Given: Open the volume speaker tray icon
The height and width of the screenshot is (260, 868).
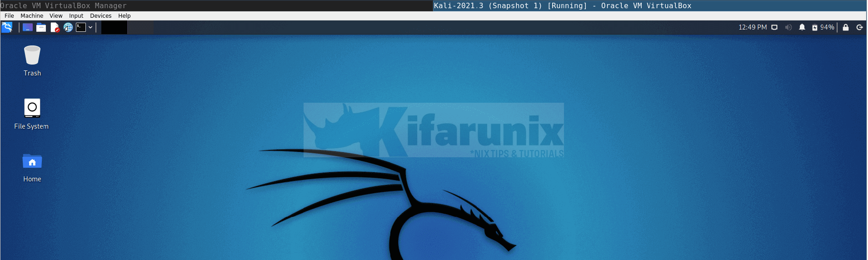Looking at the screenshot, I should [788, 27].
